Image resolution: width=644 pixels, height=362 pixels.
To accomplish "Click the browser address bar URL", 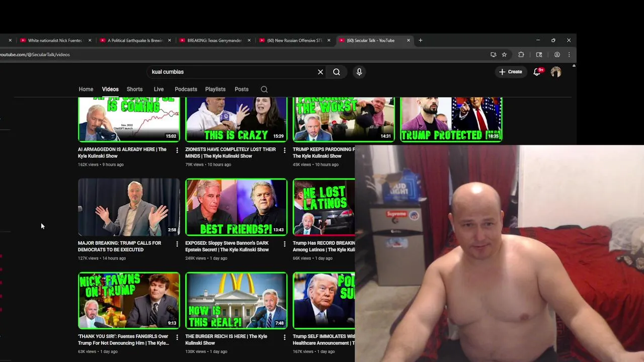I will click(x=35, y=54).
